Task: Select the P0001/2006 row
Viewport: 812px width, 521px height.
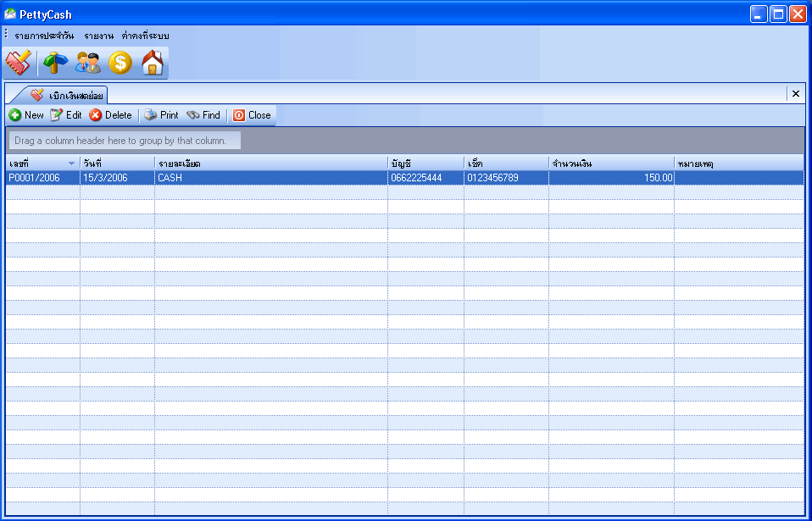Action: [x=405, y=178]
